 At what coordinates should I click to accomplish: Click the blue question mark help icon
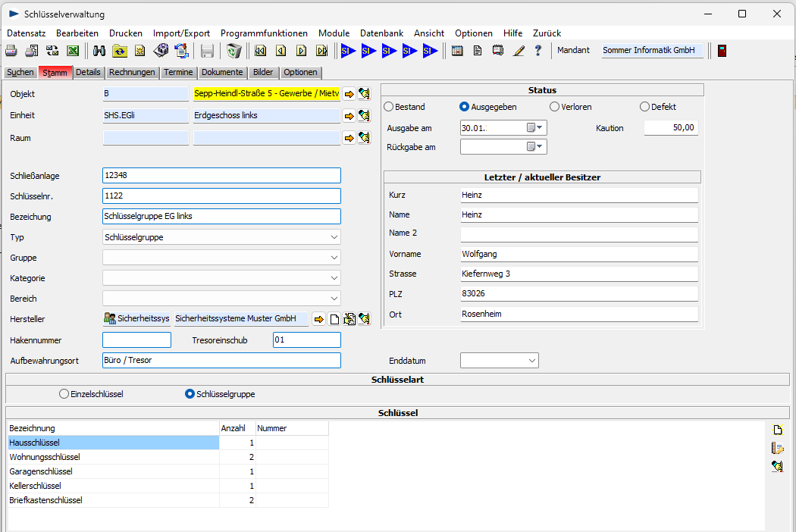click(538, 51)
